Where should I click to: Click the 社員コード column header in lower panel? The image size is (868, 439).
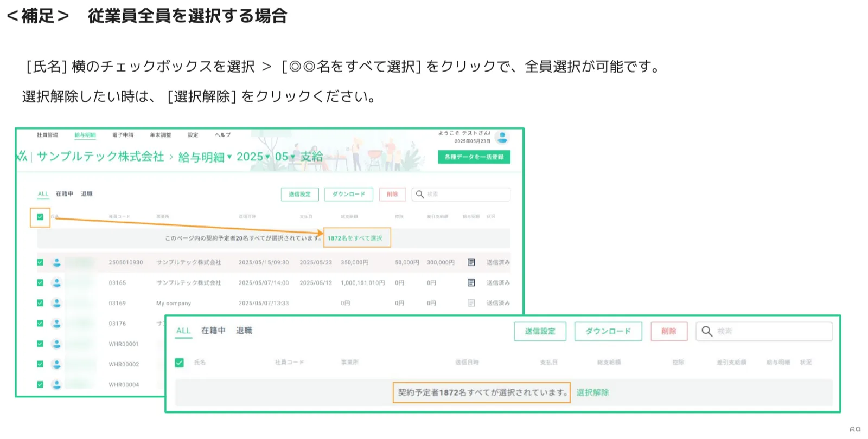point(289,363)
